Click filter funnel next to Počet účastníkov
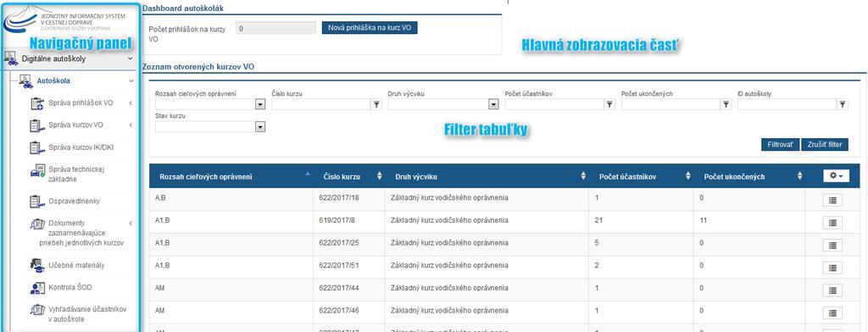The image size is (868, 332). pyautogui.click(x=609, y=104)
